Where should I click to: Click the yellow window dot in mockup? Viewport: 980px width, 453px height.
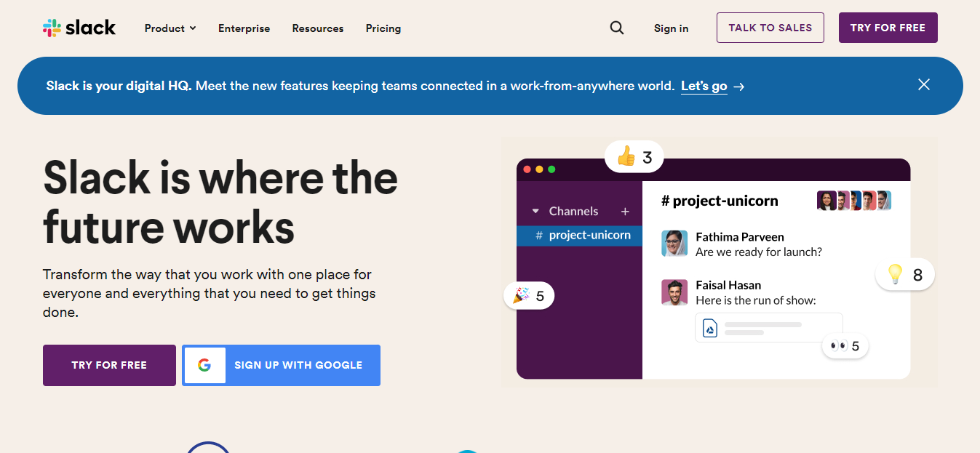(x=539, y=169)
